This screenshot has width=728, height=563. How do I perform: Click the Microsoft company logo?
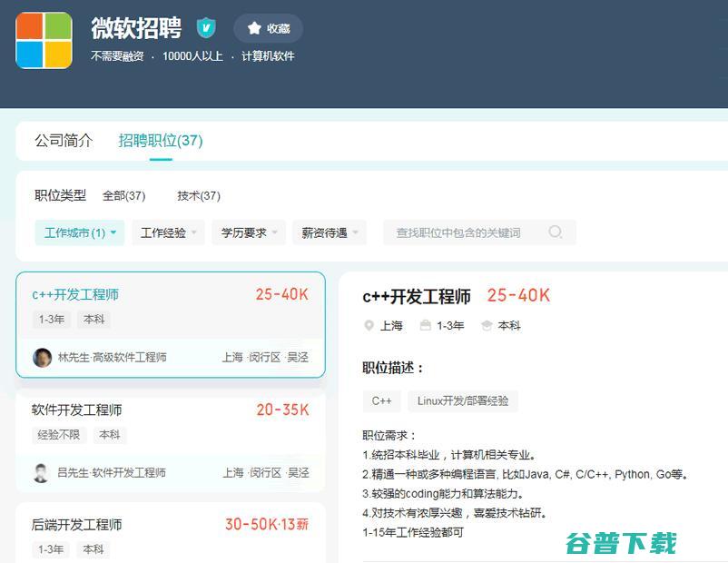44,41
